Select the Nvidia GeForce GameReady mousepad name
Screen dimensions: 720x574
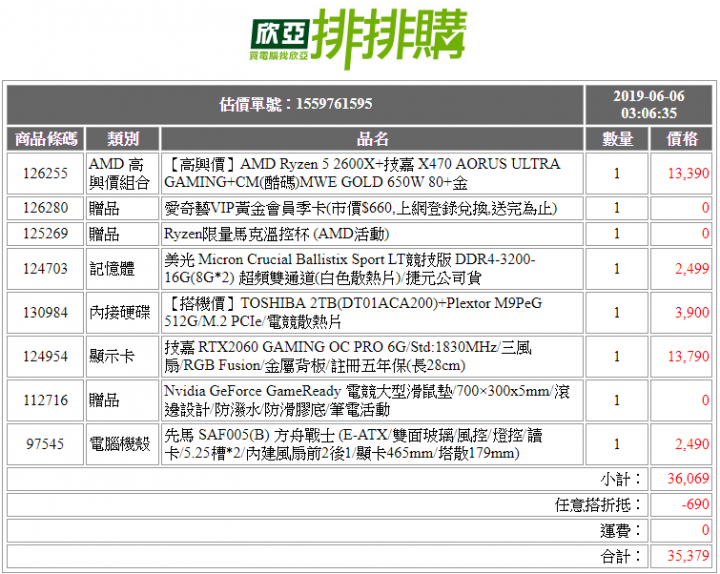pyautogui.click(x=367, y=400)
